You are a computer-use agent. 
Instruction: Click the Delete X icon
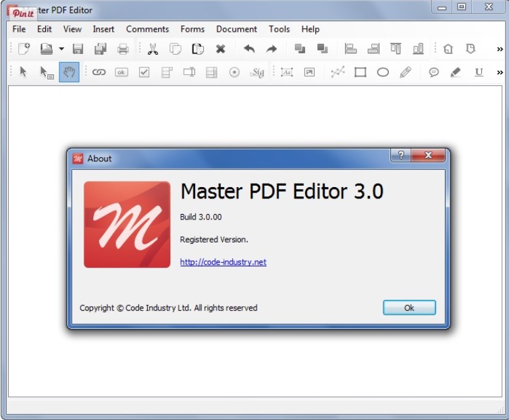[x=221, y=49]
